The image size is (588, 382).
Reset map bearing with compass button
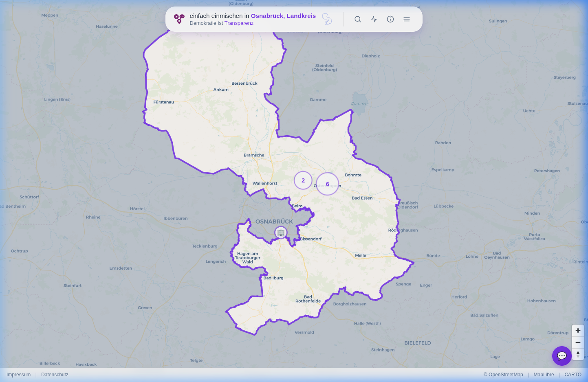point(578,354)
